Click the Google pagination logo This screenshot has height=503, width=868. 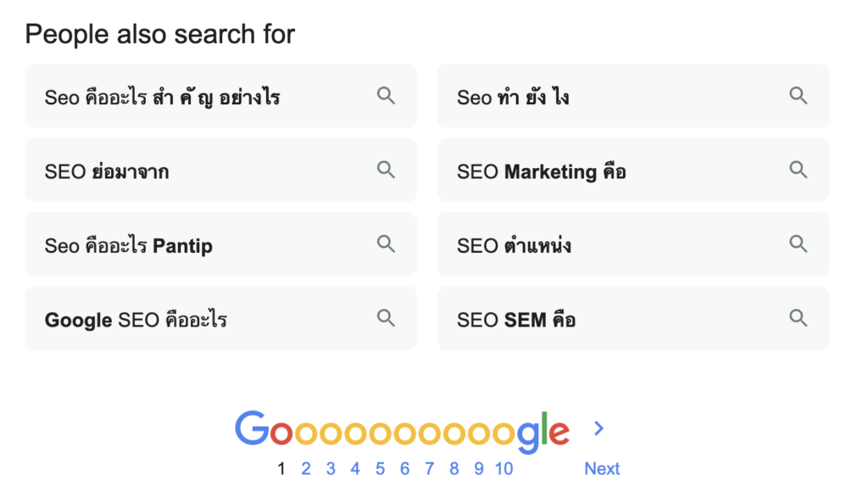click(402, 430)
